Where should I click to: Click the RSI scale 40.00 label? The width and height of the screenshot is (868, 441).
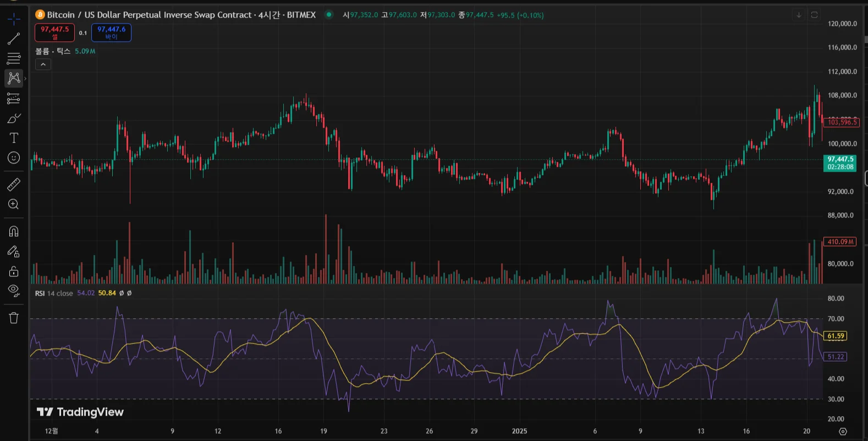click(x=836, y=379)
